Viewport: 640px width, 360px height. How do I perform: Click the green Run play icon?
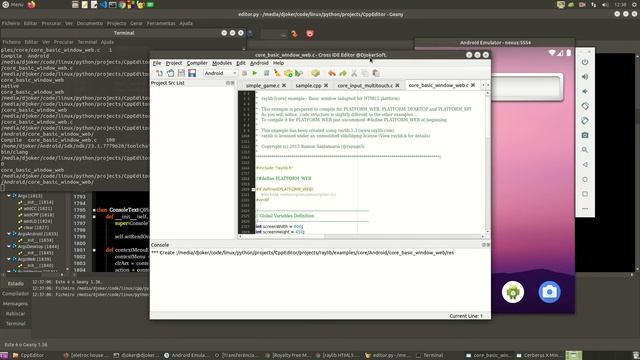click(x=255, y=73)
